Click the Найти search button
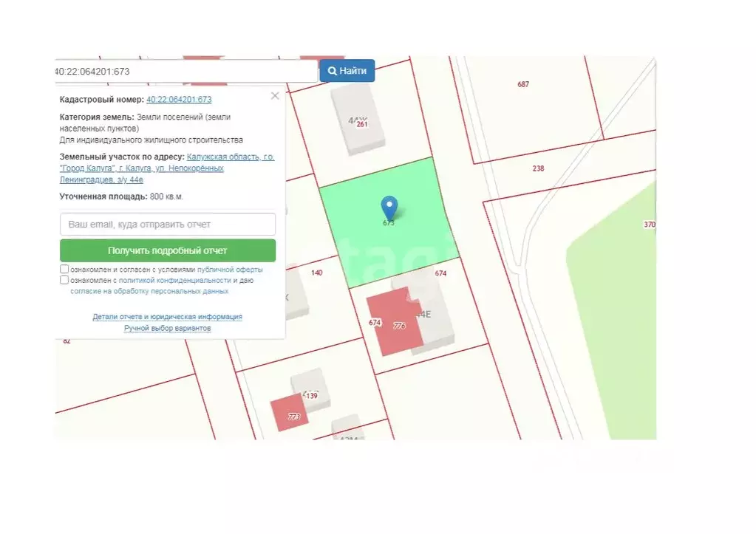This screenshot has width=756, height=534. pos(347,71)
